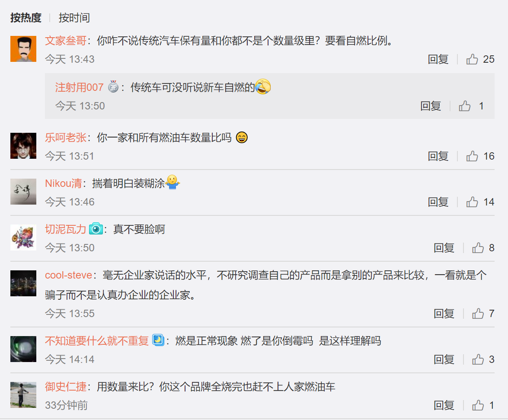This screenshot has height=420, width=508.
Task: Open 御史仁捷's profile via username
Action: pos(66,386)
